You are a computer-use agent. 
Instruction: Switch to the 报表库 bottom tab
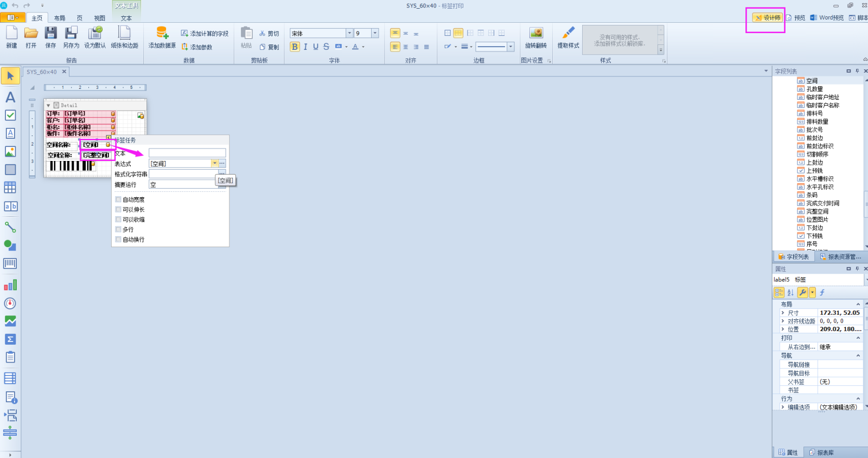(x=821, y=452)
